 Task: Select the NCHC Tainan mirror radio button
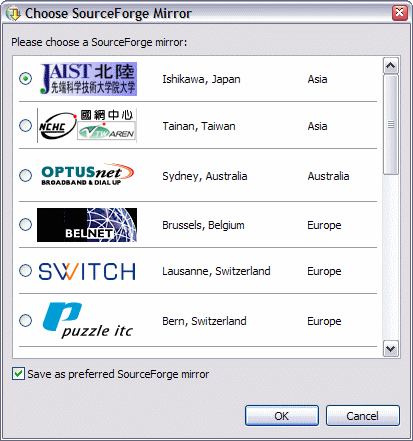pyautogui.click(x=25, y=126)
